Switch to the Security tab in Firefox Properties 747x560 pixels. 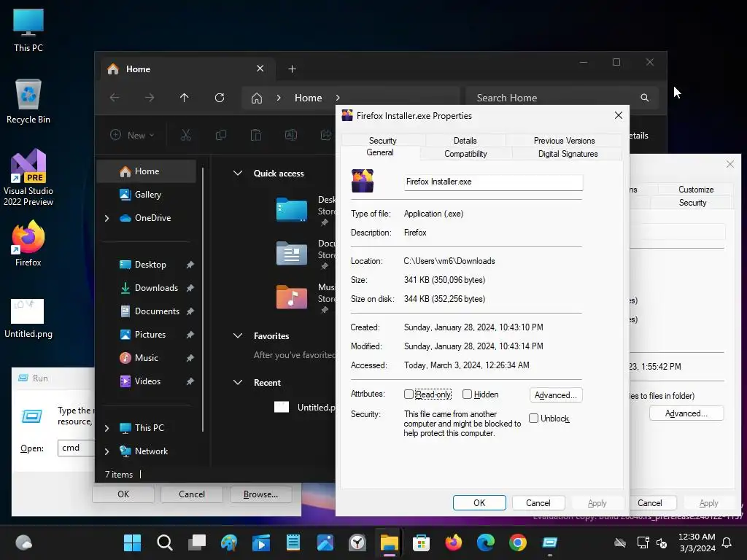click(382, 141)
